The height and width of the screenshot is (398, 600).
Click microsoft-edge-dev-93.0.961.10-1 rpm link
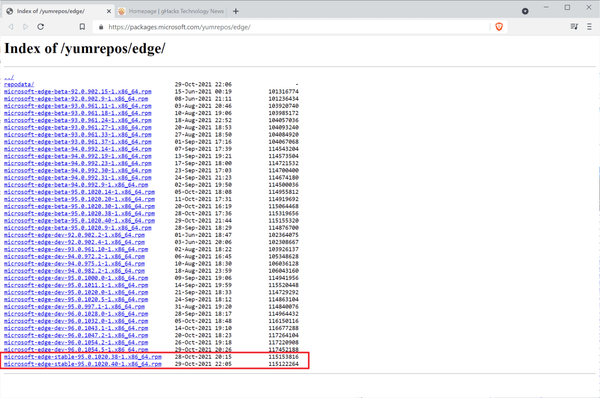[x=76, y=249]
